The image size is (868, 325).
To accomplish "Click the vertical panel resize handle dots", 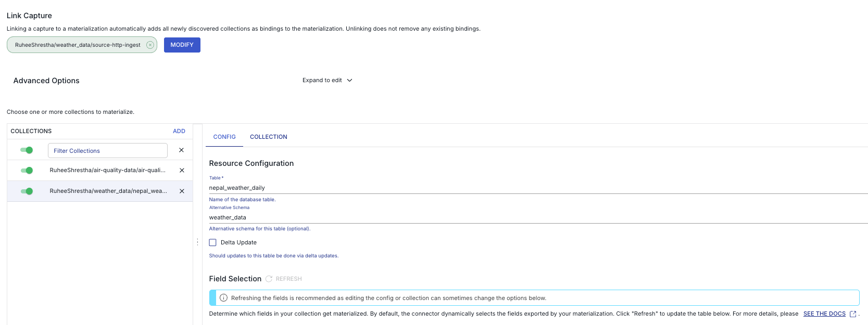I will [x=197, y=242].
